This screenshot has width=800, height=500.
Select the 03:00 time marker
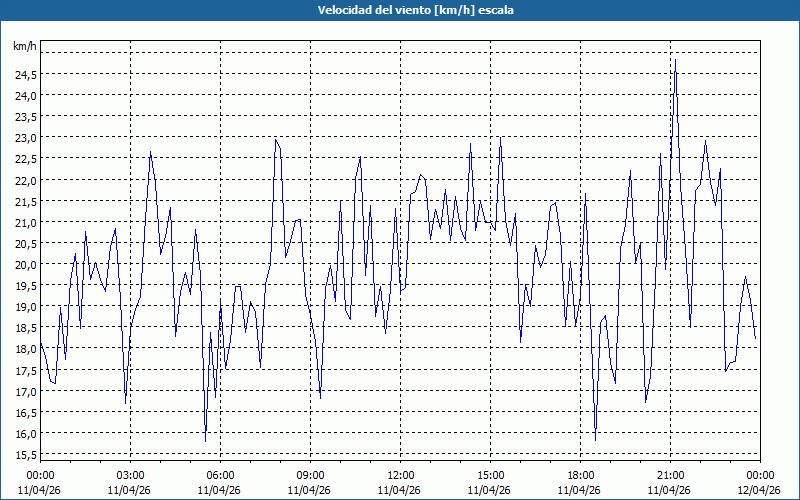(130, 475)
